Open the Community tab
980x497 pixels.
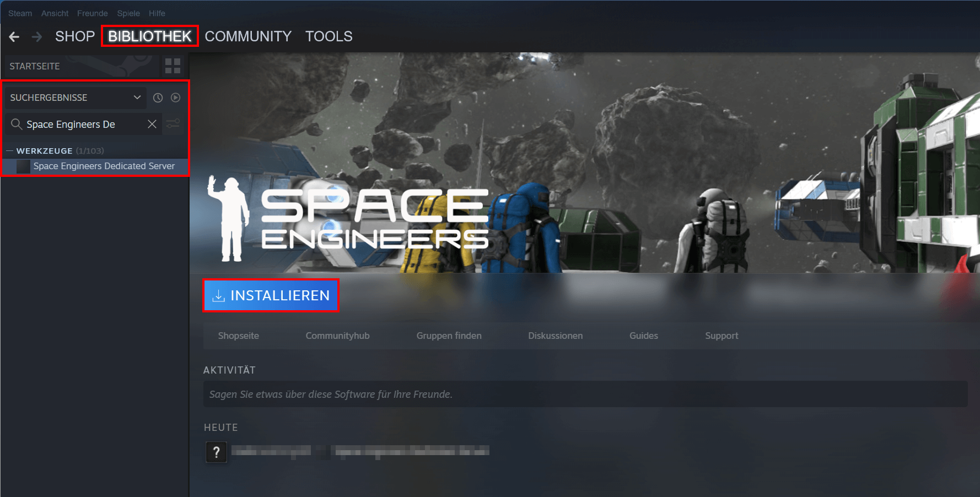[248, 36]
